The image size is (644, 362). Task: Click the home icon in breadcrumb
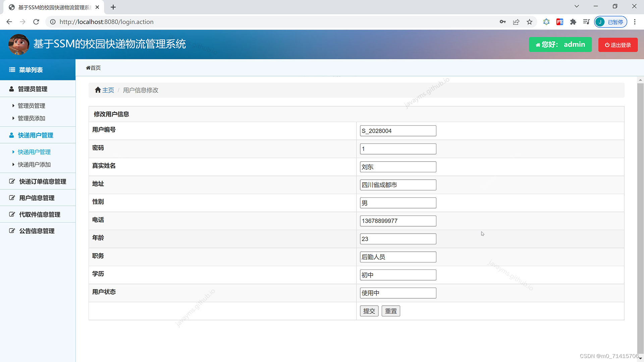tap(98, 90)
